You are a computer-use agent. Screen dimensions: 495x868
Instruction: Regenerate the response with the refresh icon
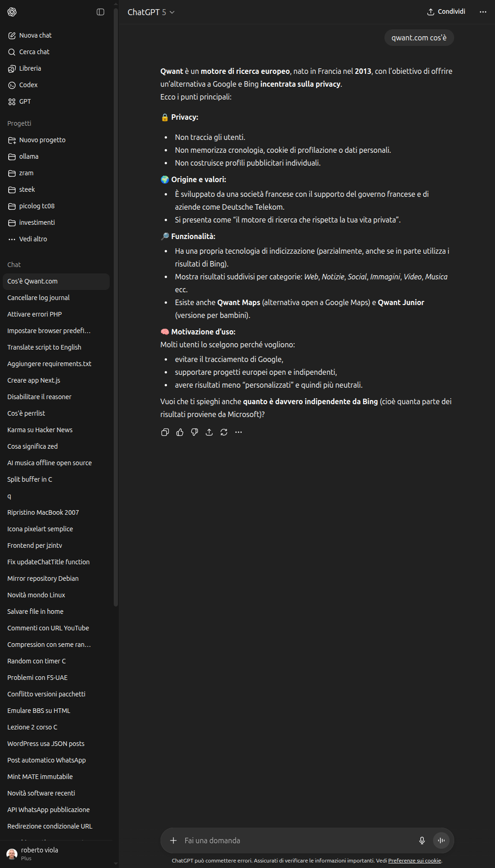(224, 432)
